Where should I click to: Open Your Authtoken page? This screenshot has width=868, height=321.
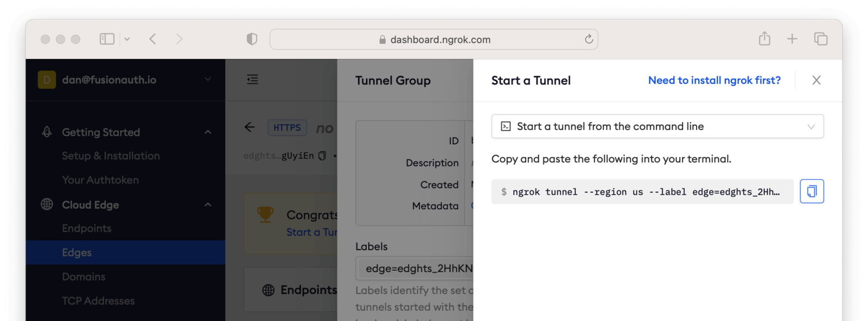click(100, 180)
